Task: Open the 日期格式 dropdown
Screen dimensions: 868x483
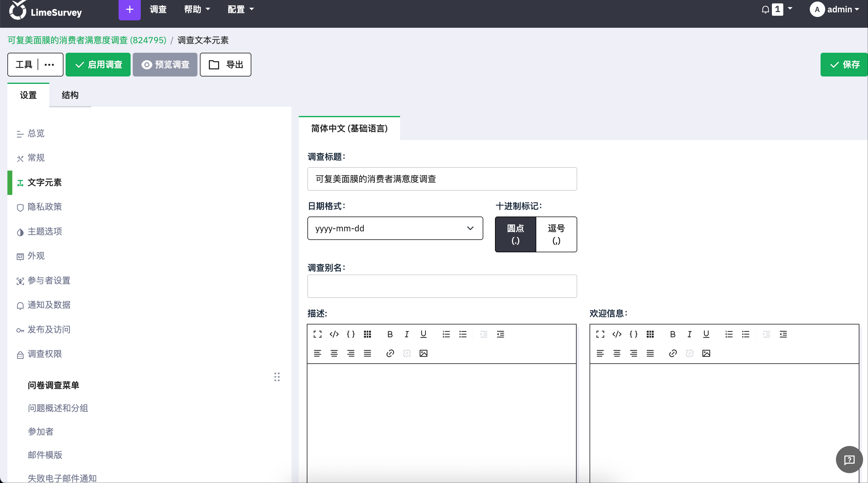Action: pyautogui.click(x=395, y=228)
